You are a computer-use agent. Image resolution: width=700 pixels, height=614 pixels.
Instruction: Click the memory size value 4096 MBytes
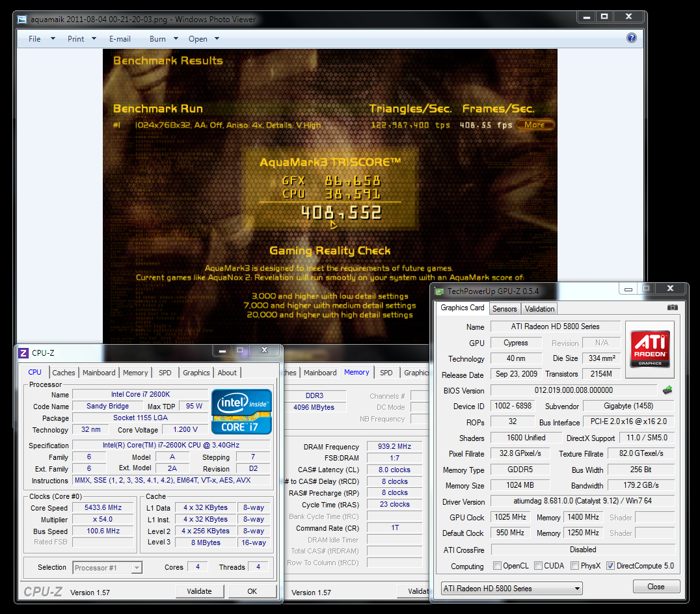click(314, 407)
